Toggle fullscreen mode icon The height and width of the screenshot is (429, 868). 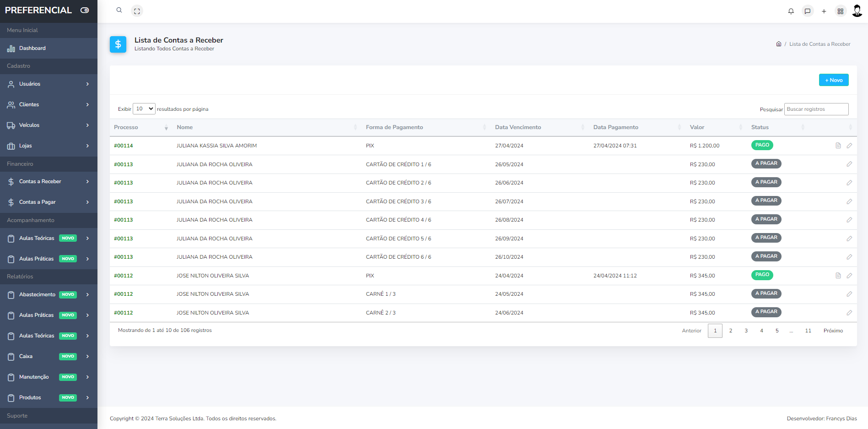pyautogui.click(x=137, y=11)
